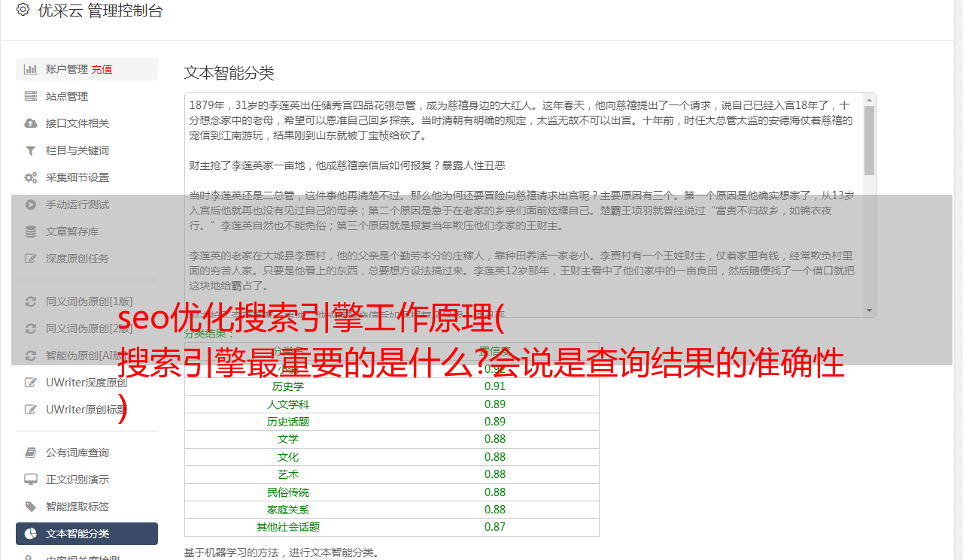Click the tag icon for 智能提取标签

[31, 507]
